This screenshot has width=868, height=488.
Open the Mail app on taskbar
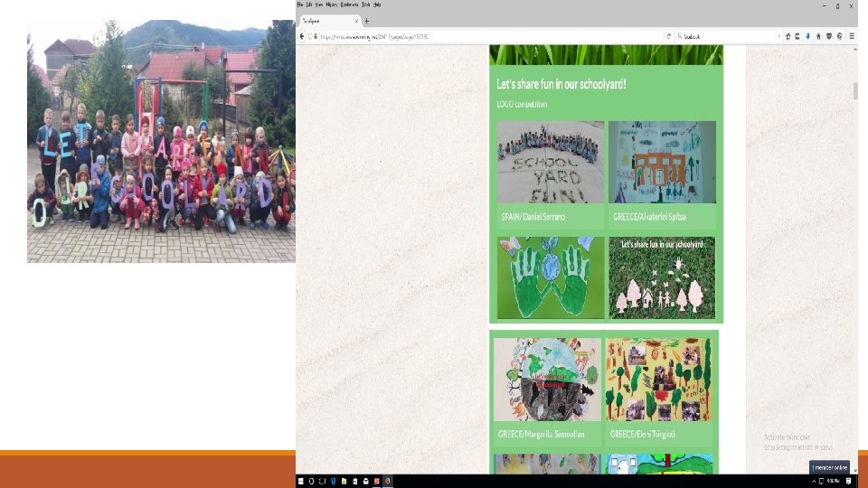click(x=366, y=482)
